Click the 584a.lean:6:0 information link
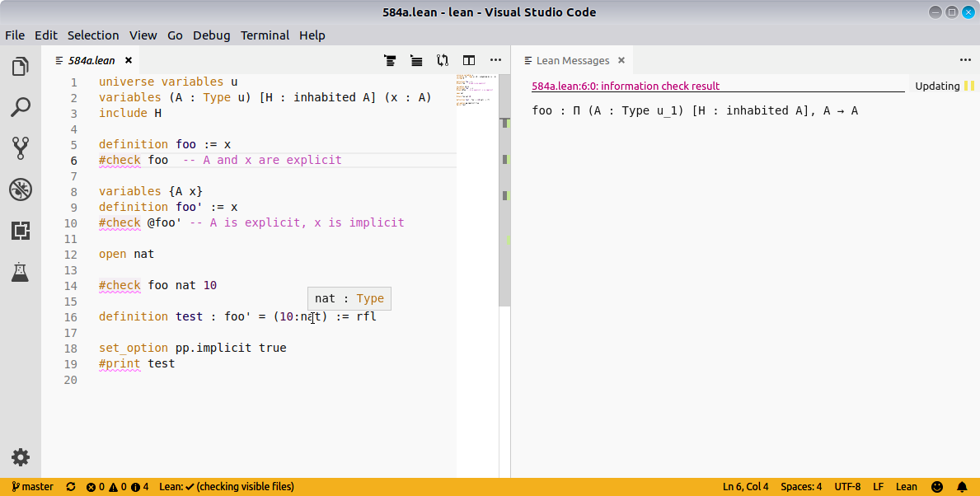Viewport: 980px width, 496px height. 625,86
